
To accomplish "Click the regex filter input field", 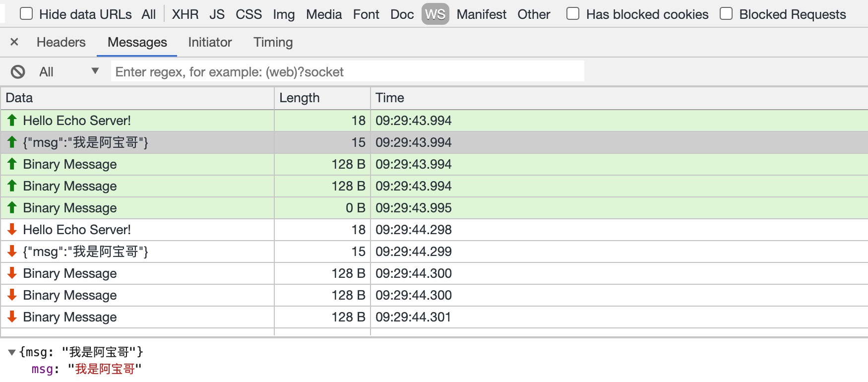I will (x=347, y=72).
